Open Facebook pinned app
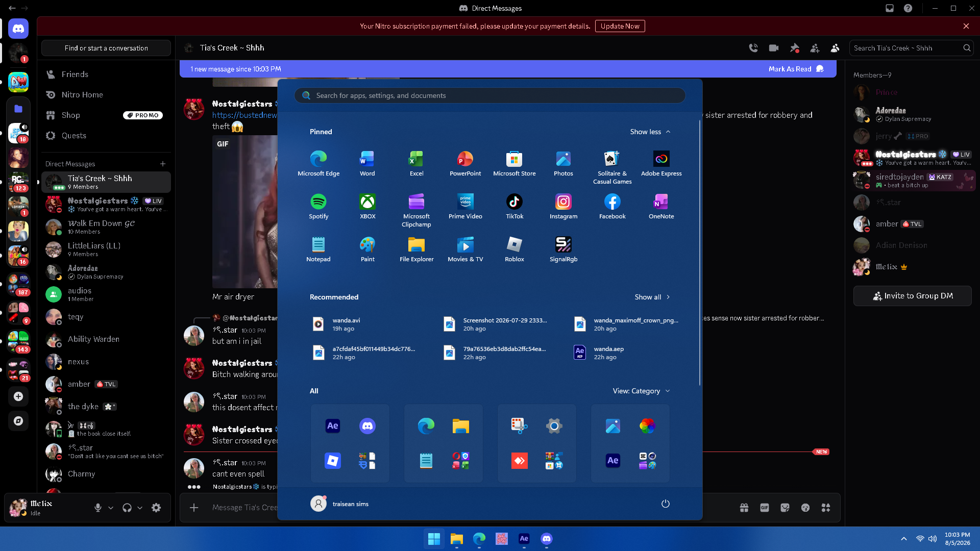This screenshot has width=980, height=551. pyautogui.click(x=612, y=206)
